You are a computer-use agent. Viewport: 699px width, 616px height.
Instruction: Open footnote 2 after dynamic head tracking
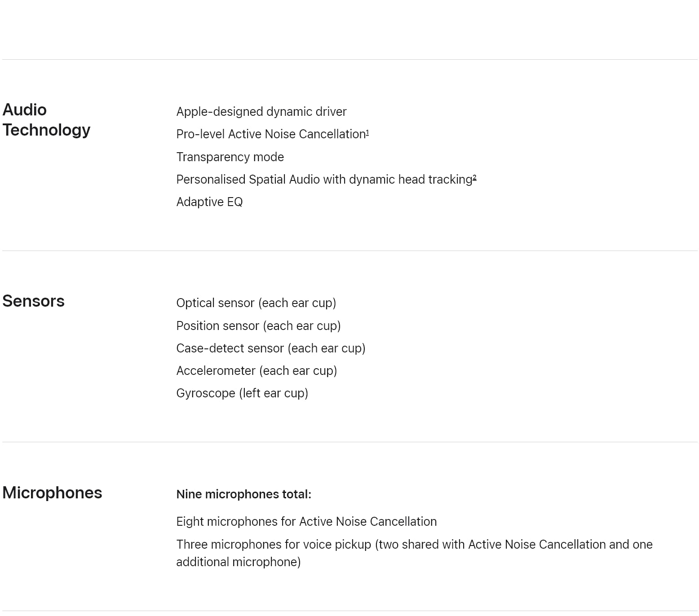coord(474,178)
